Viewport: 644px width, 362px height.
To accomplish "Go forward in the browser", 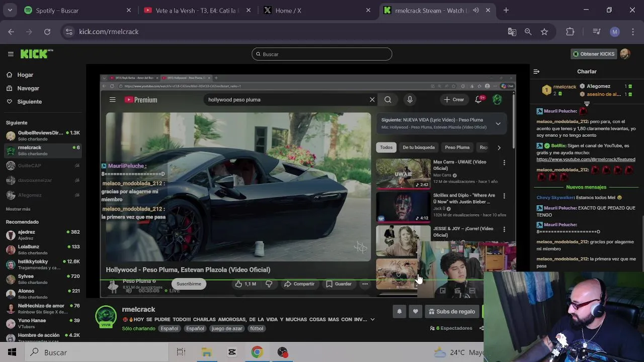I will 29,32.
